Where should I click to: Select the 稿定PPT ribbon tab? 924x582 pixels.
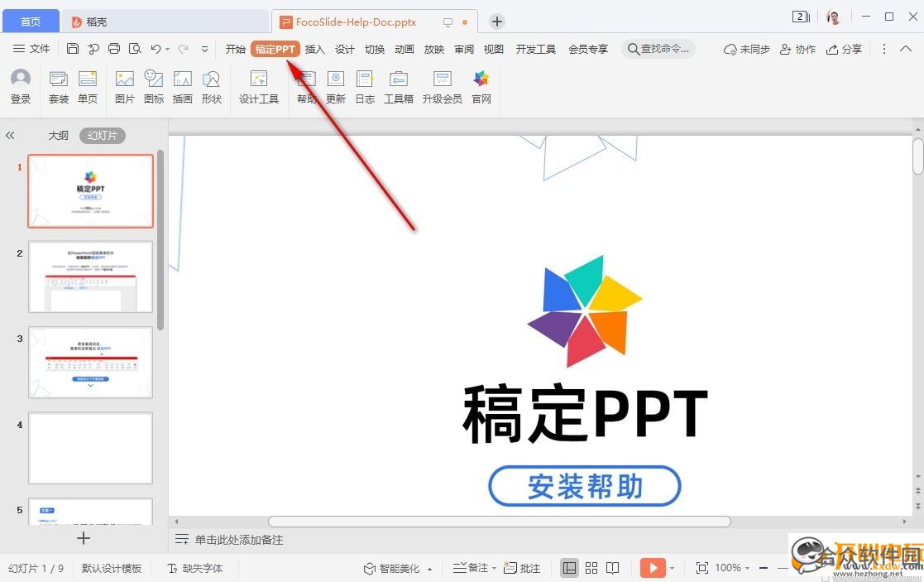(275, 50)
